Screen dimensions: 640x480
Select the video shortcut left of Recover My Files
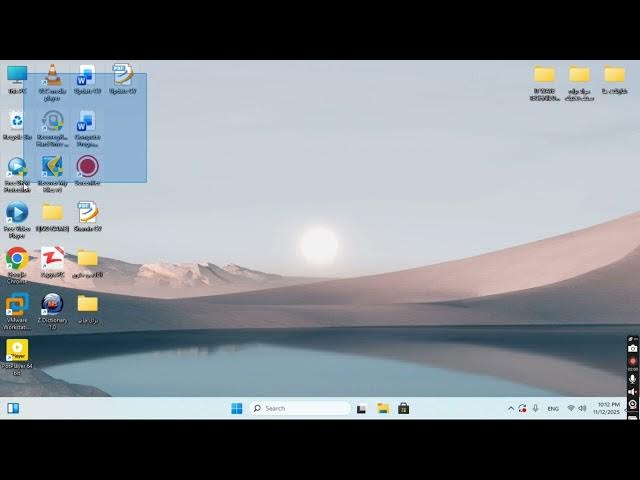coord(17,175)
